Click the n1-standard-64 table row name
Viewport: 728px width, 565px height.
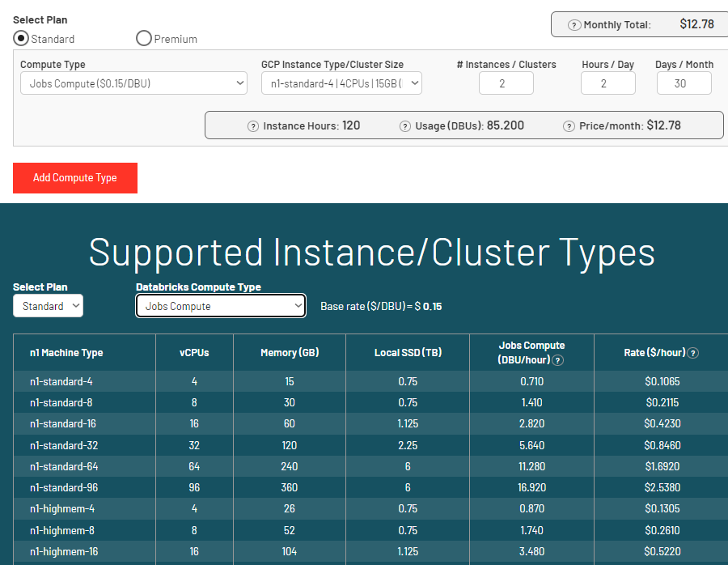64,466
